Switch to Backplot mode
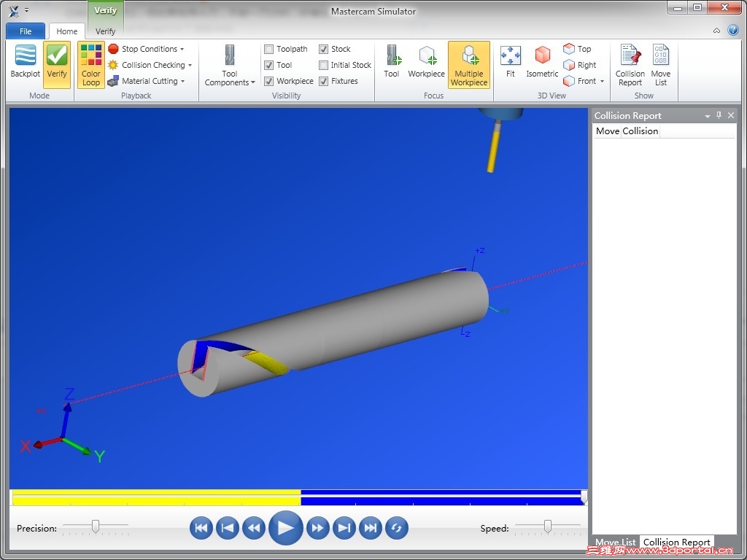This screenshot has height=560, width=747. (x=26, y=64)
